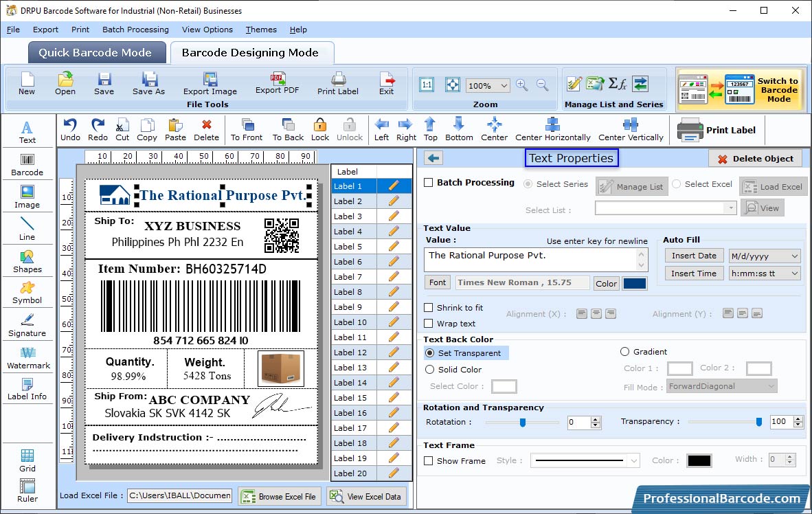Image resolution: width=812 pixels, height=514 pixels.
Task: Open the Themes menu
Action: click(x=261, y=30)
